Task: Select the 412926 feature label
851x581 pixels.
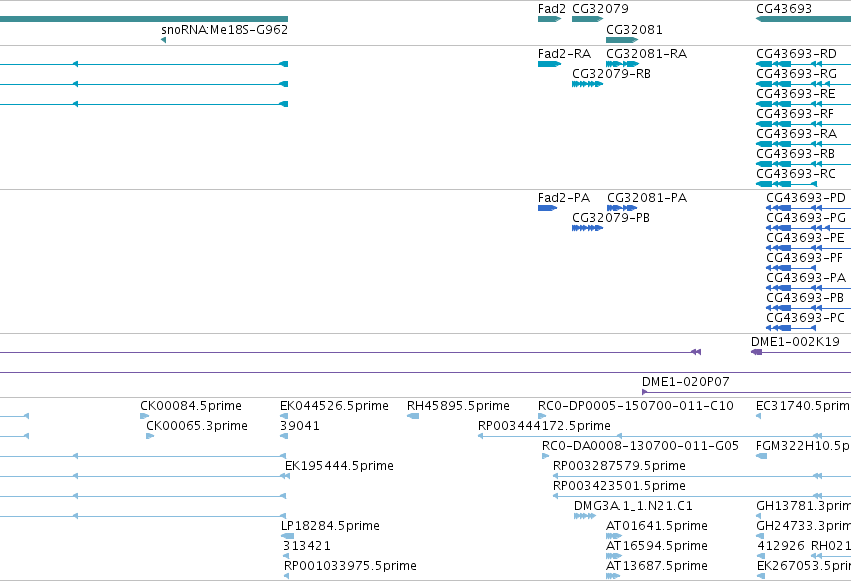Action: (x=782, y=546)
